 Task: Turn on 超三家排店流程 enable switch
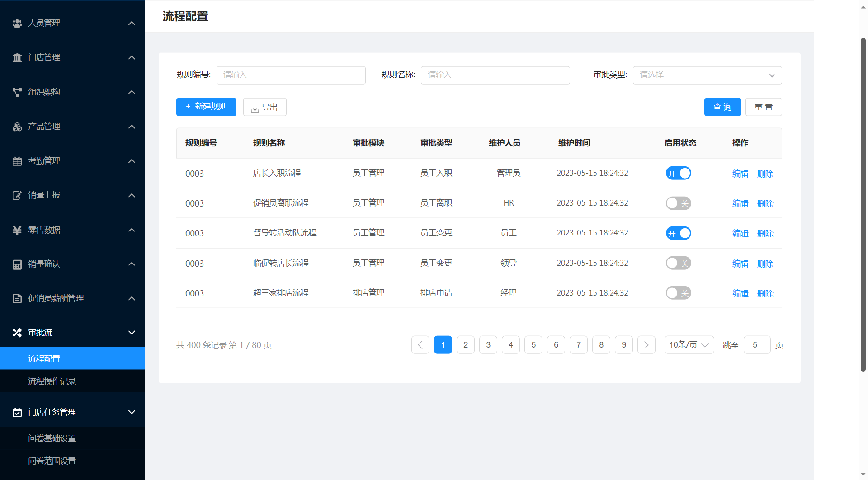(678, 293)
